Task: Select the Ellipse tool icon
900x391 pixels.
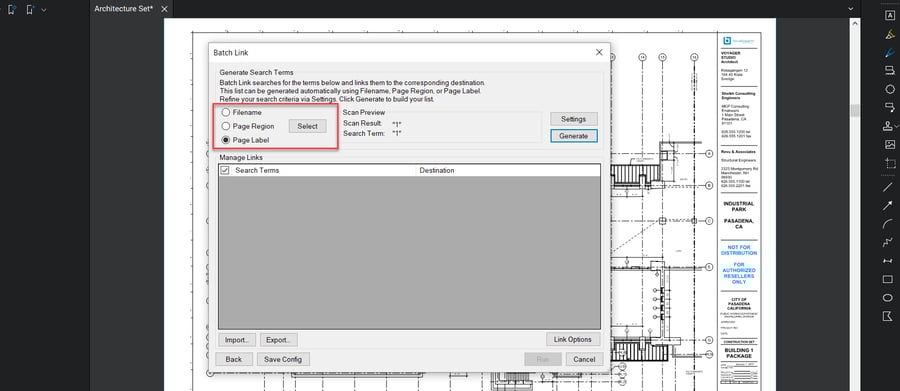Action: pyautogui.click(x=888, y=298)
